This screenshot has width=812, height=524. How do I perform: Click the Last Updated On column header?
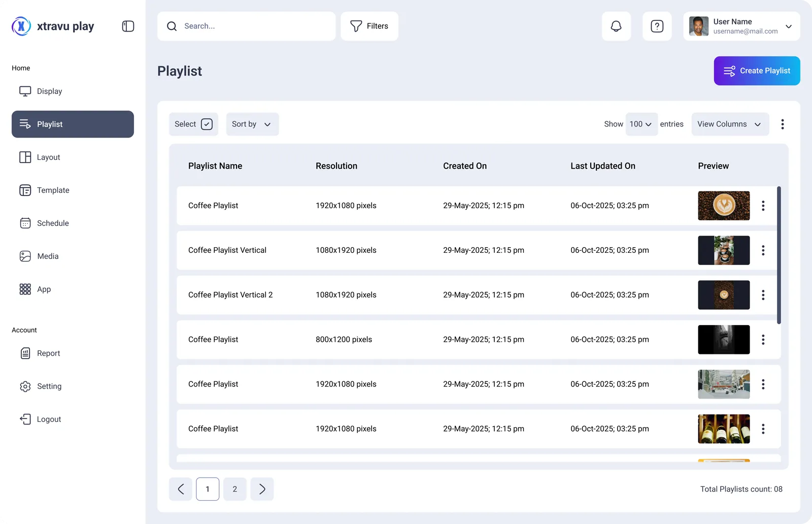[x=603, y=166]
